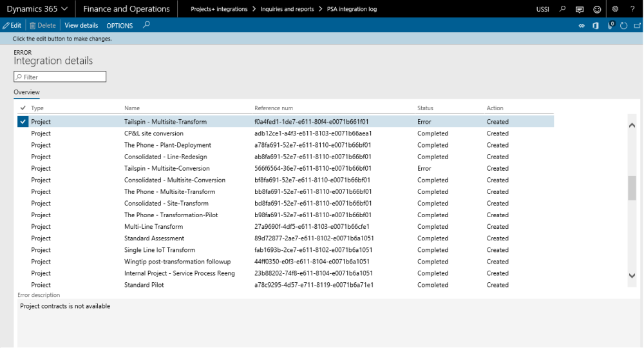Open the messages chat icon
The image size is (644, 348).
[580, 9]
